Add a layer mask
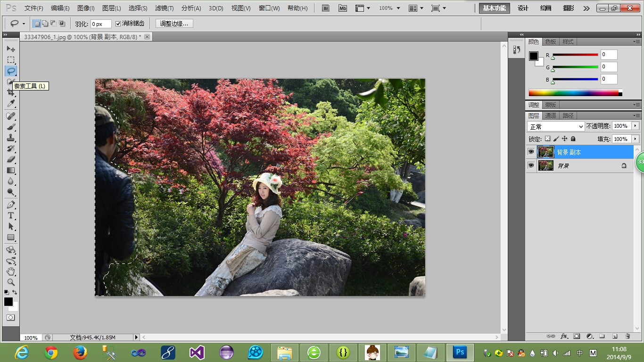The width and height of the screenshot is (644, 362). click(x=577, y=336)
